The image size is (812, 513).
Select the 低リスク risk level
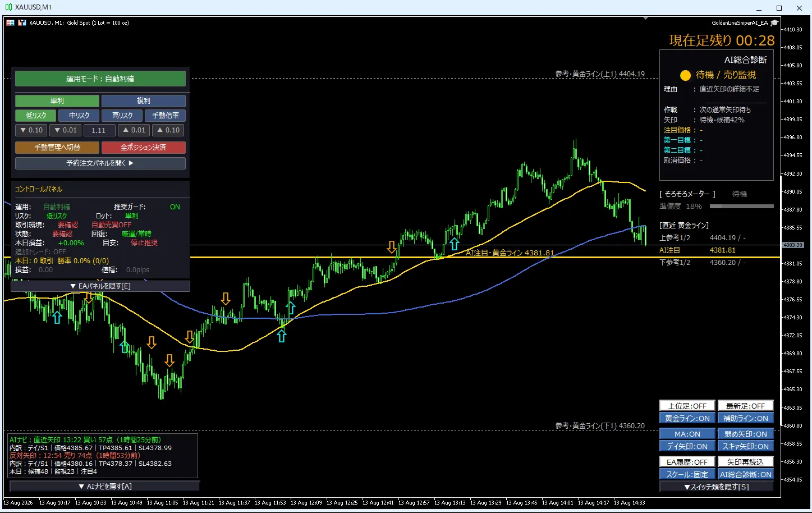click(36, 116)
